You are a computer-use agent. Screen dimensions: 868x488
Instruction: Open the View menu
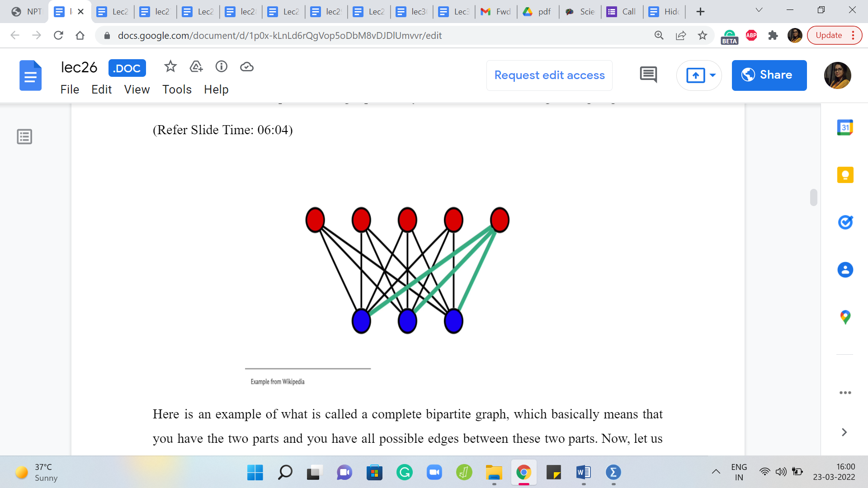tap(137, 89)
